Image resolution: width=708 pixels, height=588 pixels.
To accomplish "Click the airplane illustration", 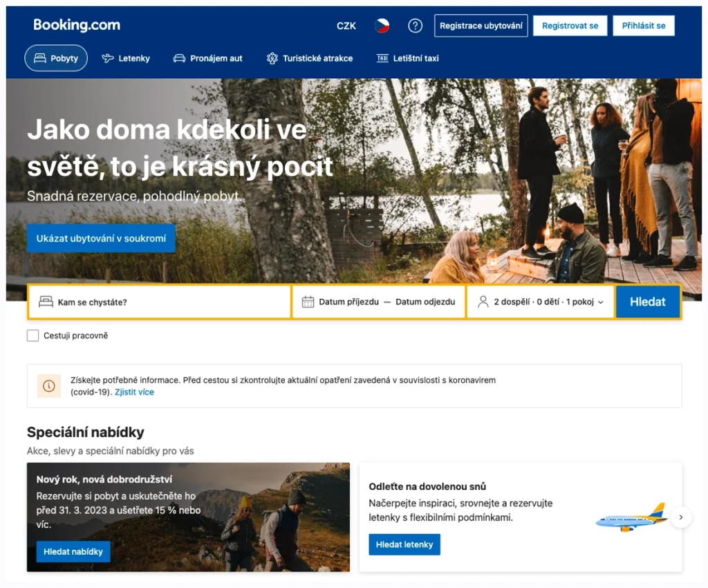I will [631, 517].
